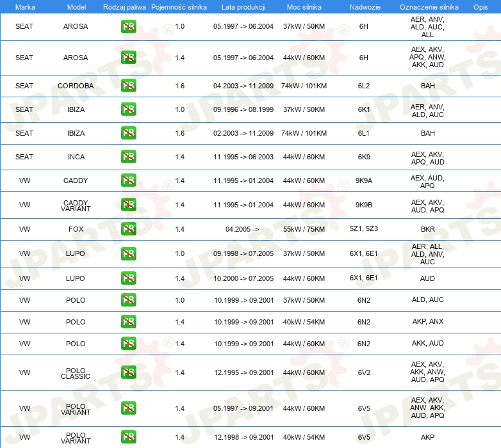Click fuel icon in SEAT IBIZA 1.6 row
Image resolution: width=501 pixels, height=448 pixels.
(x=128, y=132)
